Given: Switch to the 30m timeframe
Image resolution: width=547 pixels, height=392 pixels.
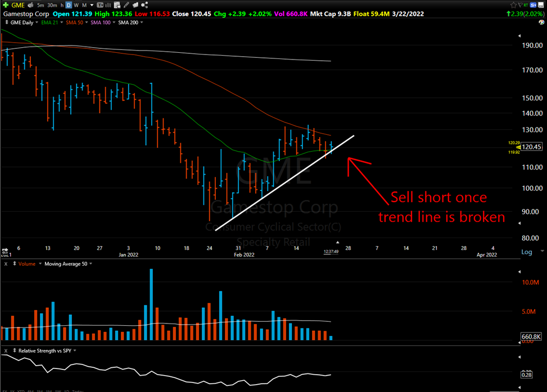Looking at the screenshot, I should [52, 5].
